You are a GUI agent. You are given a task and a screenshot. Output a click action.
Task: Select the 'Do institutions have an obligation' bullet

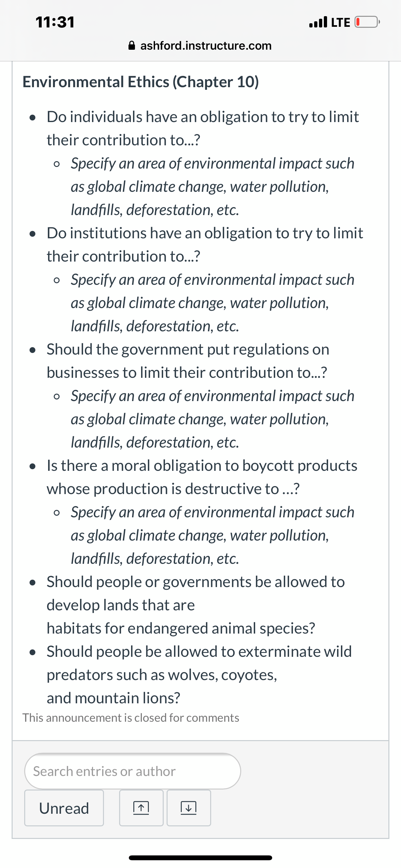tap(205, 245)
